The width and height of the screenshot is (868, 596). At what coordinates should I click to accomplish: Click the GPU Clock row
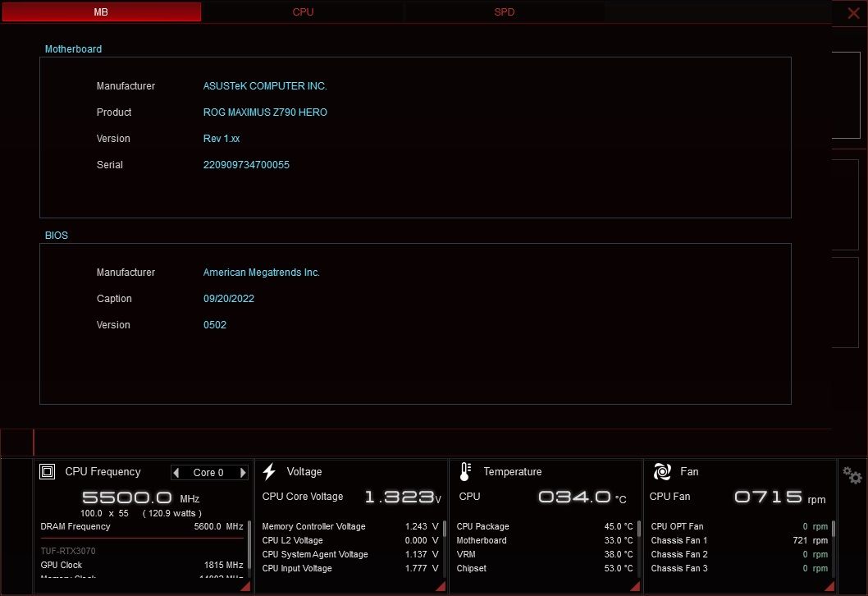(142, 565)
